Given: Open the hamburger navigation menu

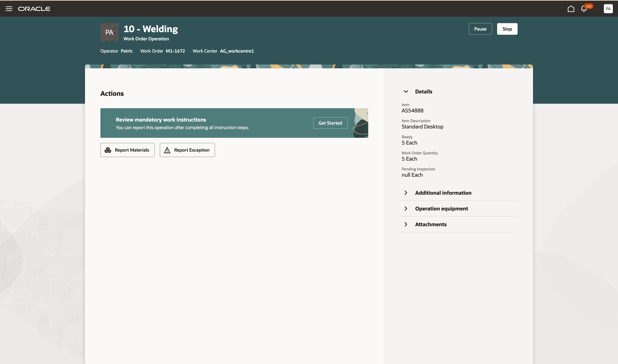Looking at the screenshot, I should [9, 9].
